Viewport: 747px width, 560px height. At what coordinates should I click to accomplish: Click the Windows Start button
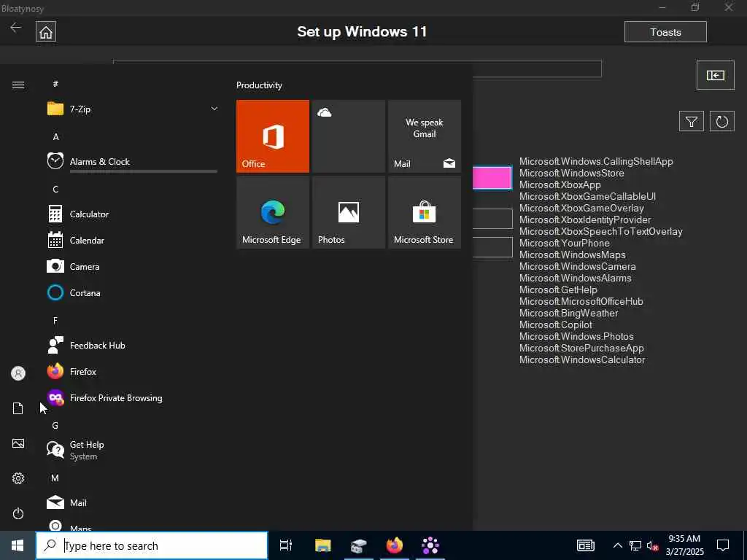pyautogui.click(x=18, y=545)
